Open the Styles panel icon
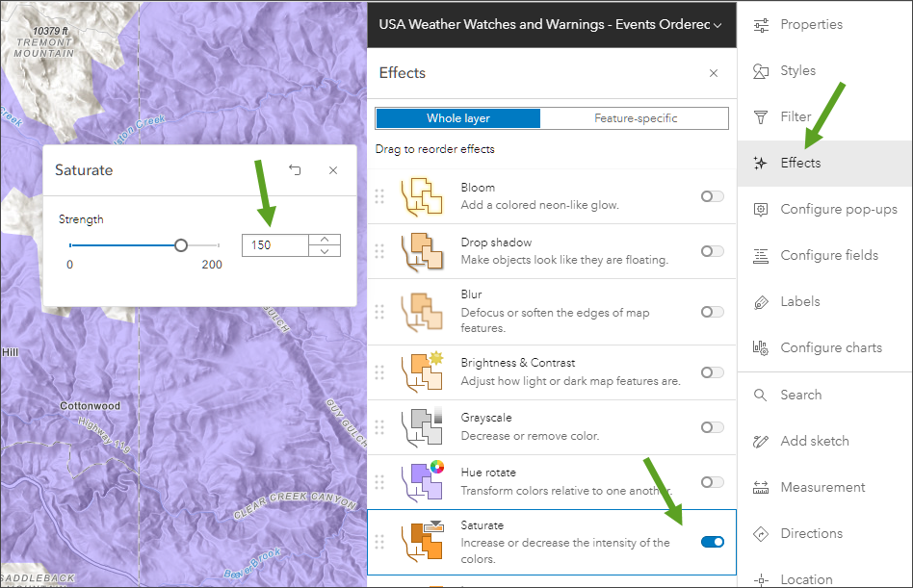 (761, 71)
